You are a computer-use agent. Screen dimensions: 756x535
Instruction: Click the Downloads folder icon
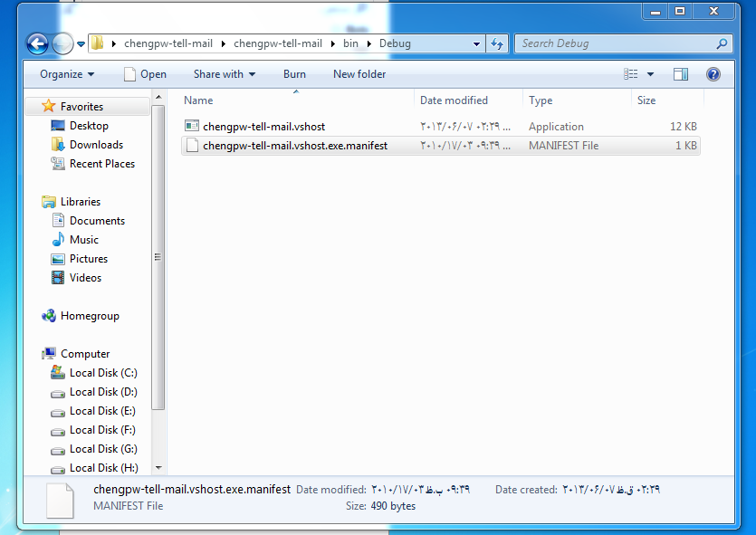pyautogui.click(x=58, y=145)
